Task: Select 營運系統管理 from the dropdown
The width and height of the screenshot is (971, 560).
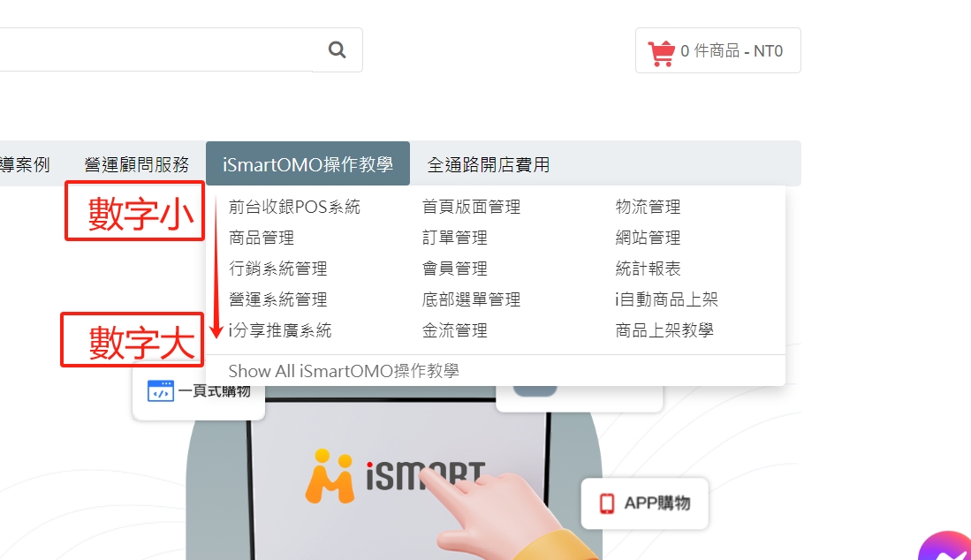Action: tap(278, 299)
